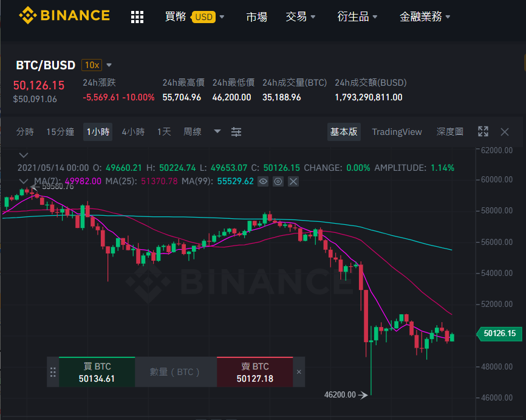
Task: Collapse the MA indicator row chevron
Action: [x=24, y=181]
